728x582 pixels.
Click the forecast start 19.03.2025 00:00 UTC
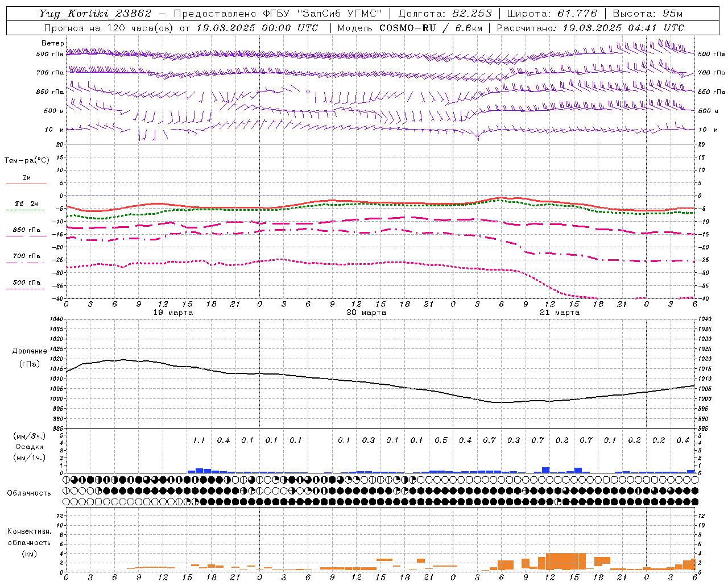click(257, 28)
